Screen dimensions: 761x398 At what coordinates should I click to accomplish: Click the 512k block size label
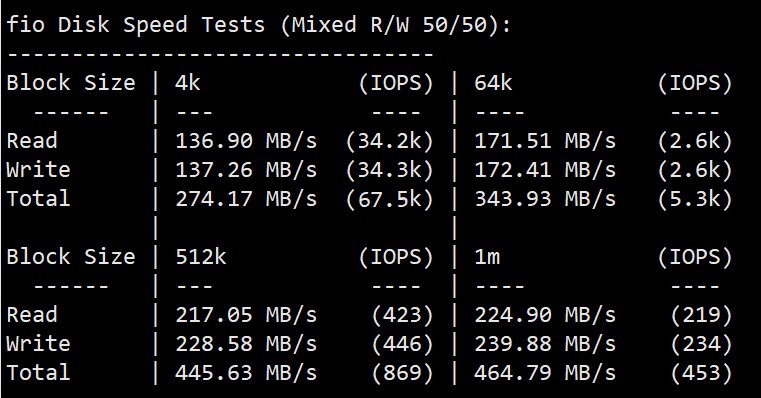click(x=200, y=256)
